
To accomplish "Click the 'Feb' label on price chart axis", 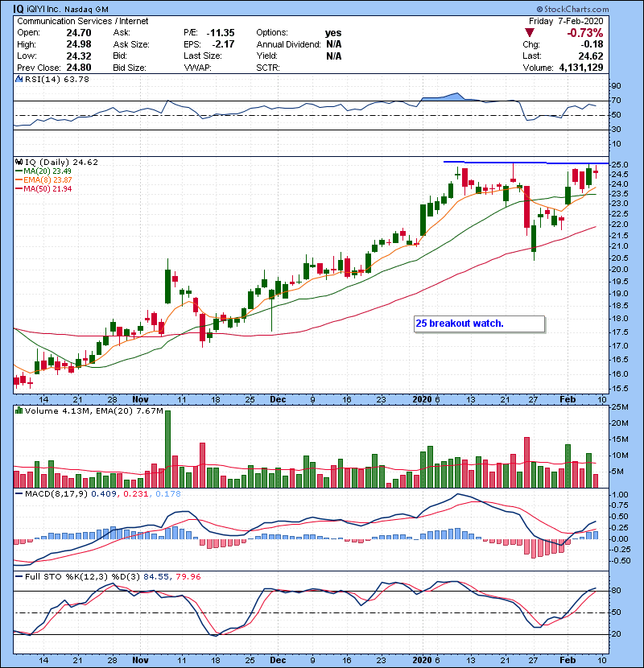I will [x=568, y=400].
